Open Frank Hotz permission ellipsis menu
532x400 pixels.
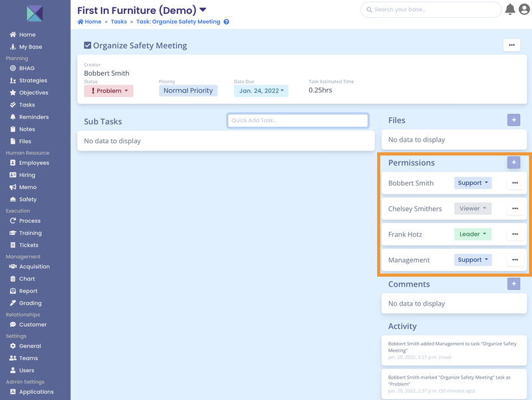click(515, 234)
